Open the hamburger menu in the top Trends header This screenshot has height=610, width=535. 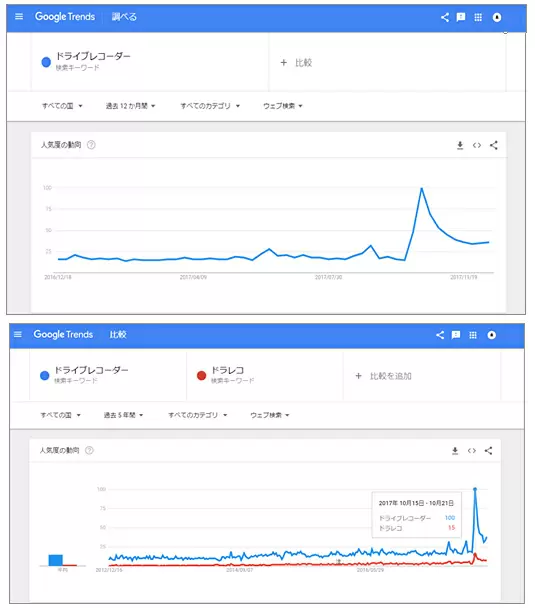(x=19, y=16)
